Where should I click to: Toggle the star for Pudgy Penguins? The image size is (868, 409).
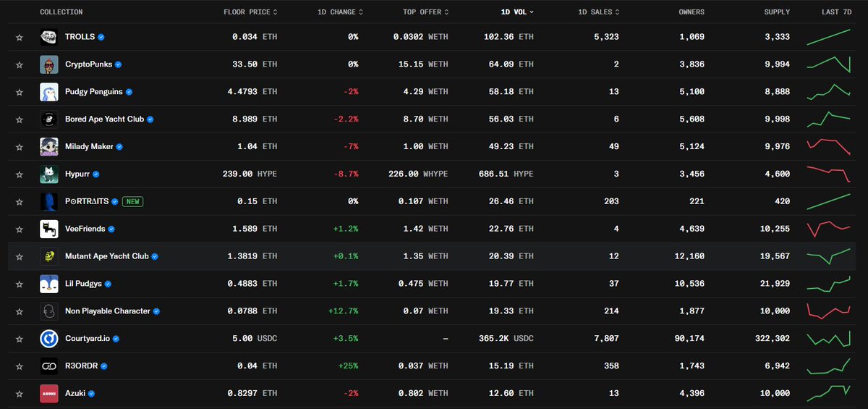tap(20, 92)
